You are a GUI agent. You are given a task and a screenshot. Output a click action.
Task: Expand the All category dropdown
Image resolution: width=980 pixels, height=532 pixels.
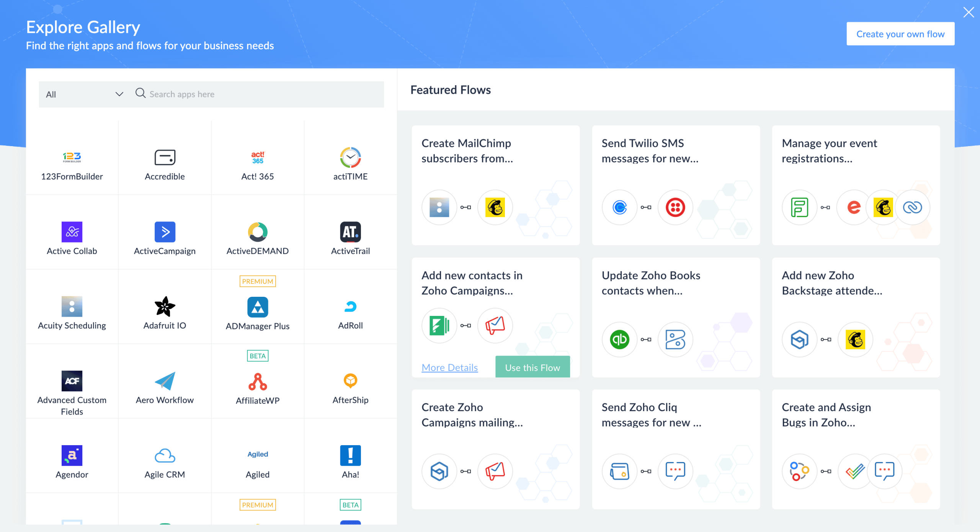pos(84,94)
